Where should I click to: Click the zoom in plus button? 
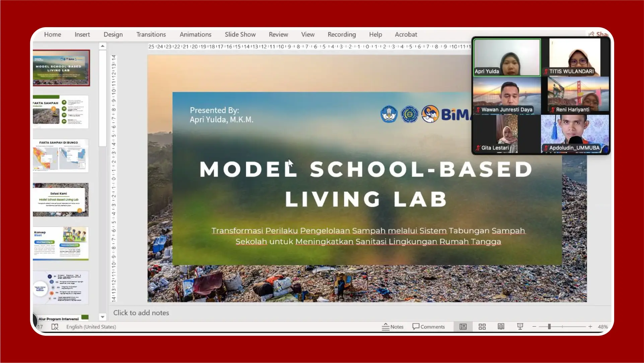590,327
